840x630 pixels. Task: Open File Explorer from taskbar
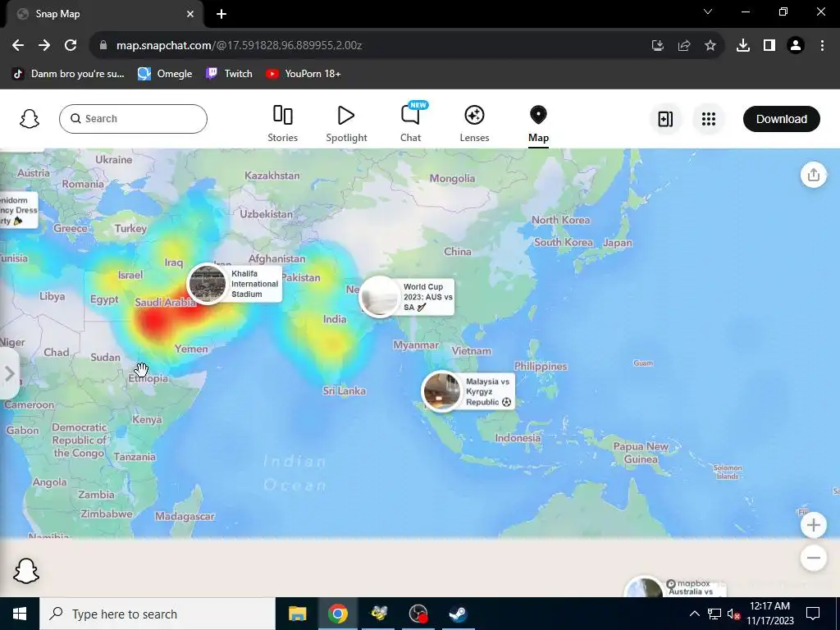click(297, 614)
